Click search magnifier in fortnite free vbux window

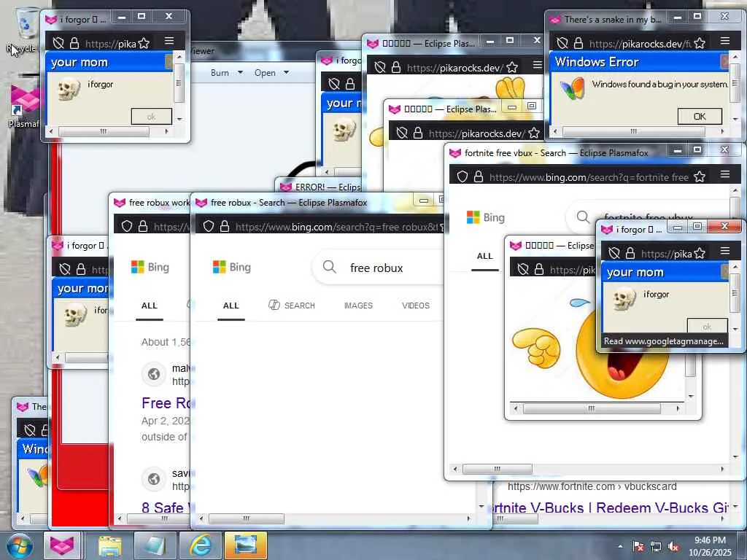pyautogui.click(x=583, y=217)
